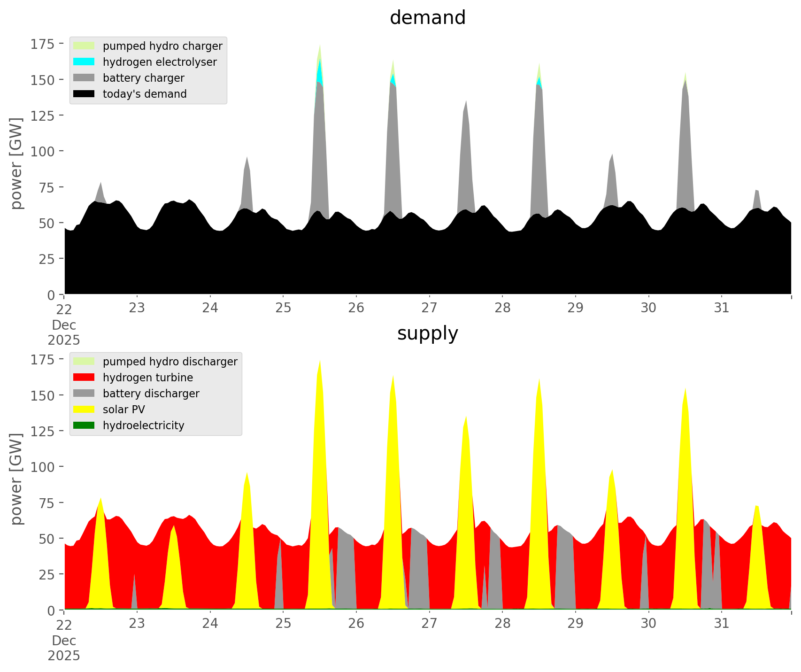801x672 pixels.
Task: Click the "hydrogen turbine" legend text
Action: tap(147, 378)
